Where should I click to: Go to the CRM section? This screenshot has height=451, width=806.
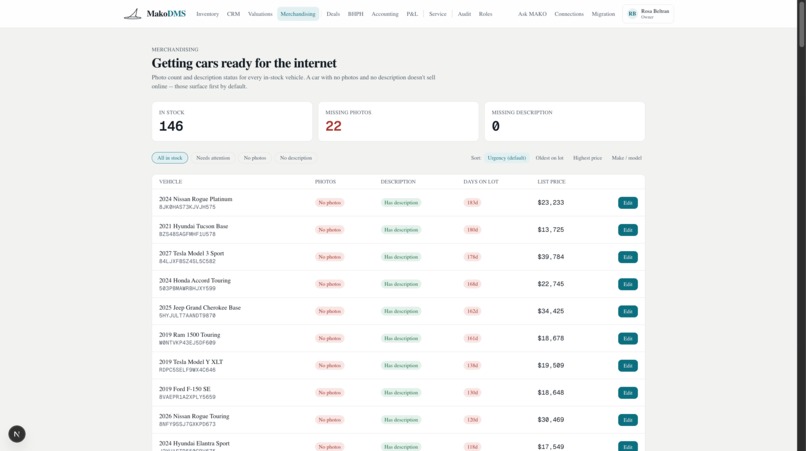tap(233, 14)
